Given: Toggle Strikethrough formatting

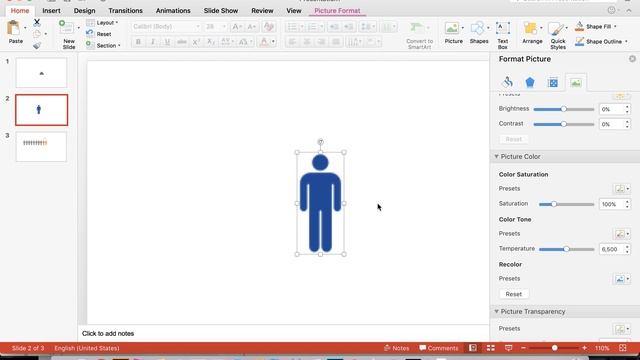Looking at the screenshot, I should (x=182, y=42).
